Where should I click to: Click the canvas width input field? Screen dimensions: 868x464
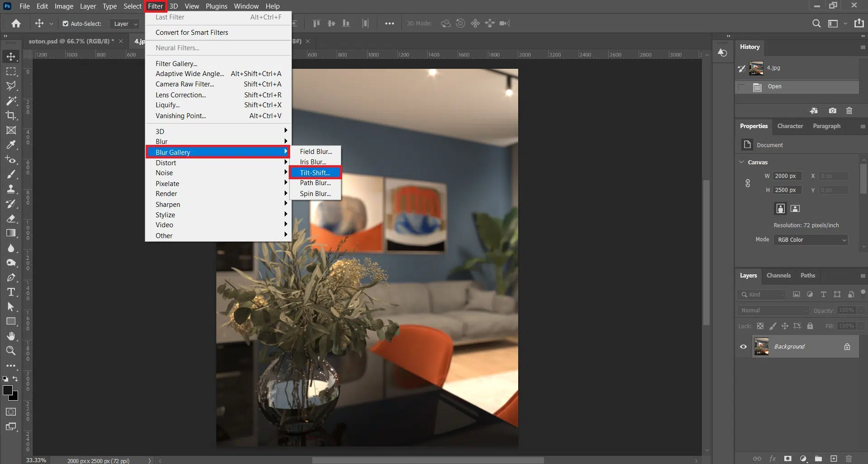[787, 176]
